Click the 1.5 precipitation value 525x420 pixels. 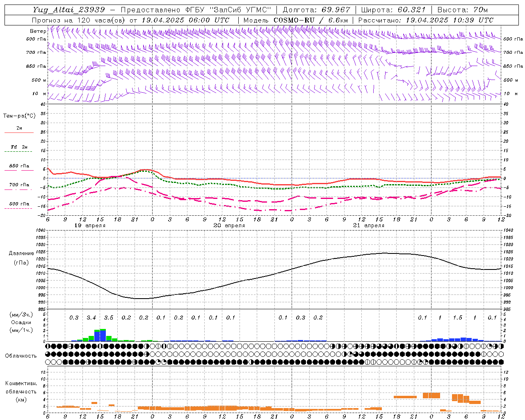[x=457, y=317]
